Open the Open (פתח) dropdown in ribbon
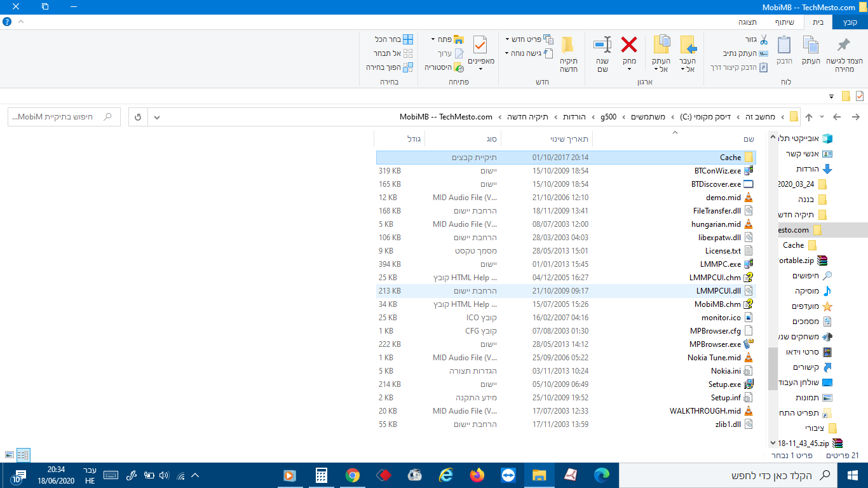Screen dimensions: 868x488 448,39
